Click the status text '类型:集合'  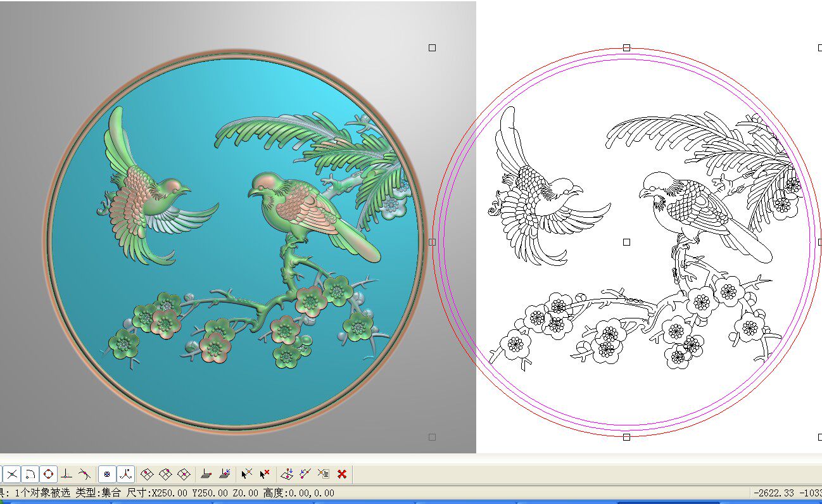pos(99,493)
